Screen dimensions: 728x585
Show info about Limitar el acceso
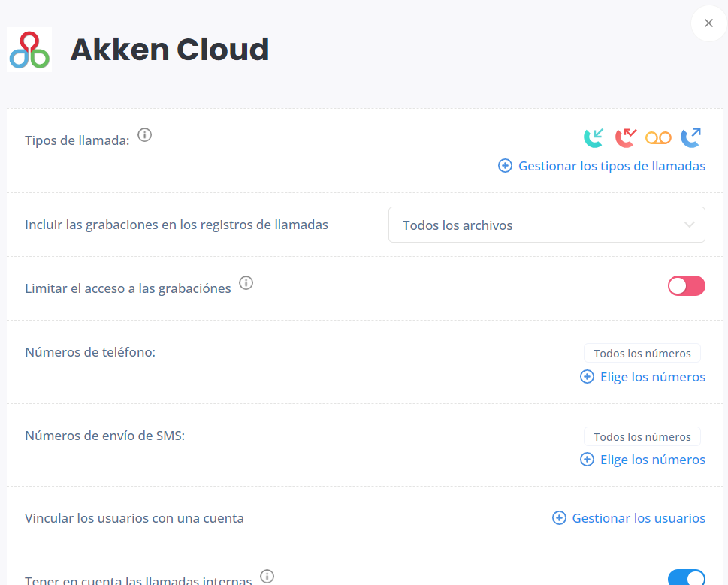(246, 283)
